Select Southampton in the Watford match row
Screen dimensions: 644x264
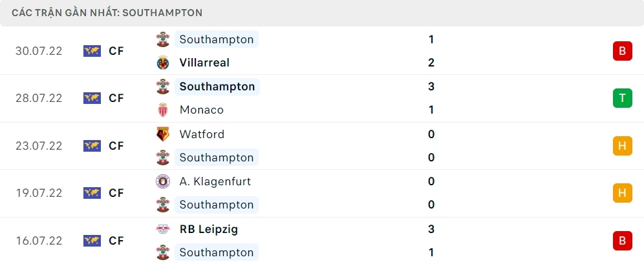tap(217, 157)
